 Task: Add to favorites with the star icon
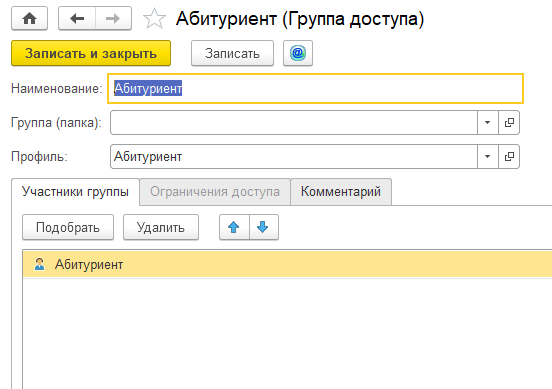(x=154, y=18)
